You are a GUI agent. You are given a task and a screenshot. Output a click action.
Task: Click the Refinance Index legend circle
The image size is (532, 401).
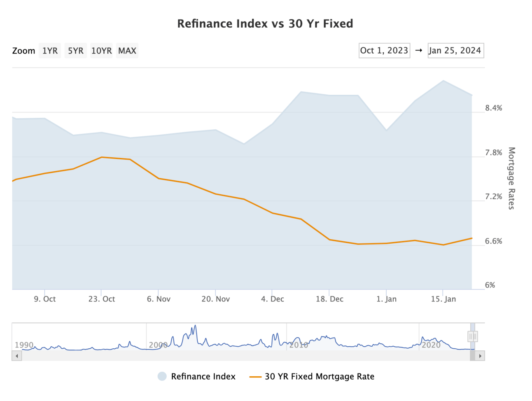point(162,376)
